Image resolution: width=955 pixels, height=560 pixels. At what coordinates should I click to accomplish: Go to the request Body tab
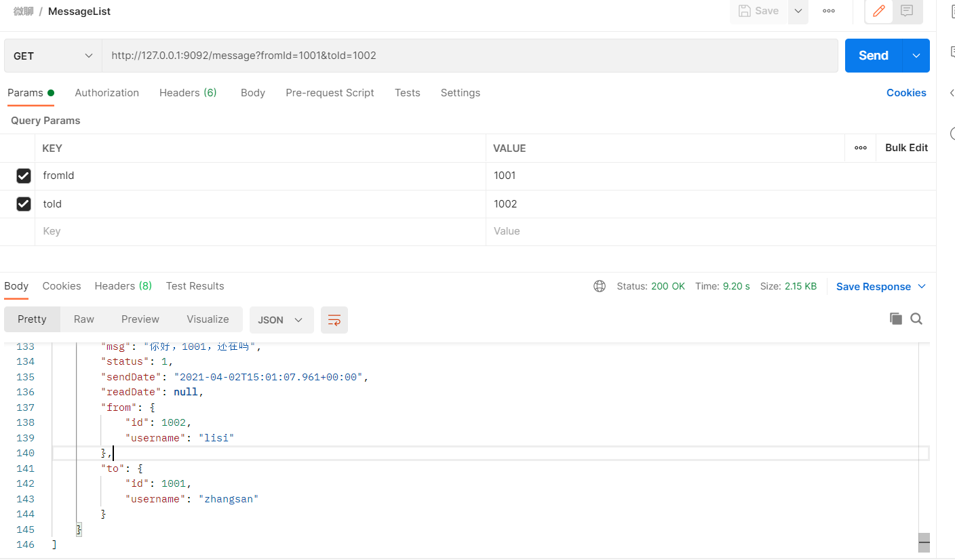pos(253,93)
